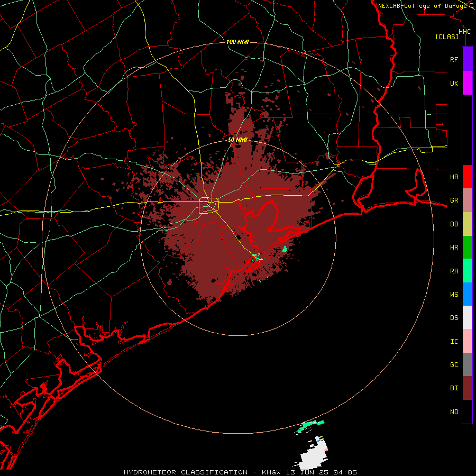476x476 pixels.
Task: Click the "GC" legend label
Action: 454,365
